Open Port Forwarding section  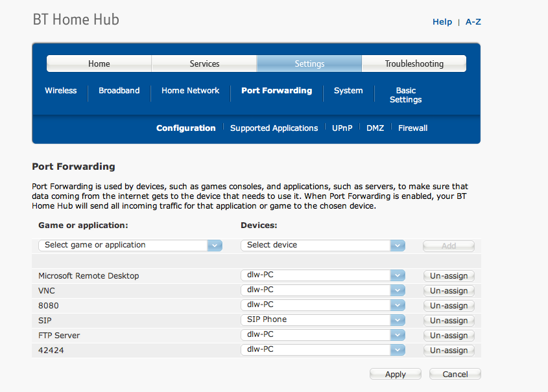[277, 91]
